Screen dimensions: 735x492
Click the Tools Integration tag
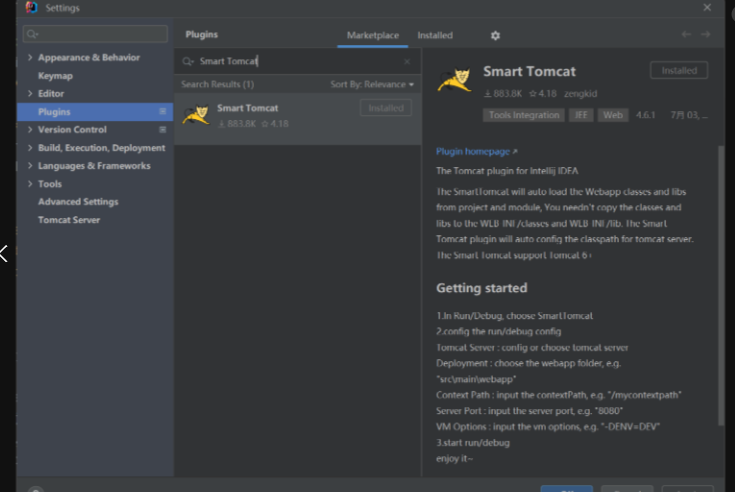click(x=524, y=115)
